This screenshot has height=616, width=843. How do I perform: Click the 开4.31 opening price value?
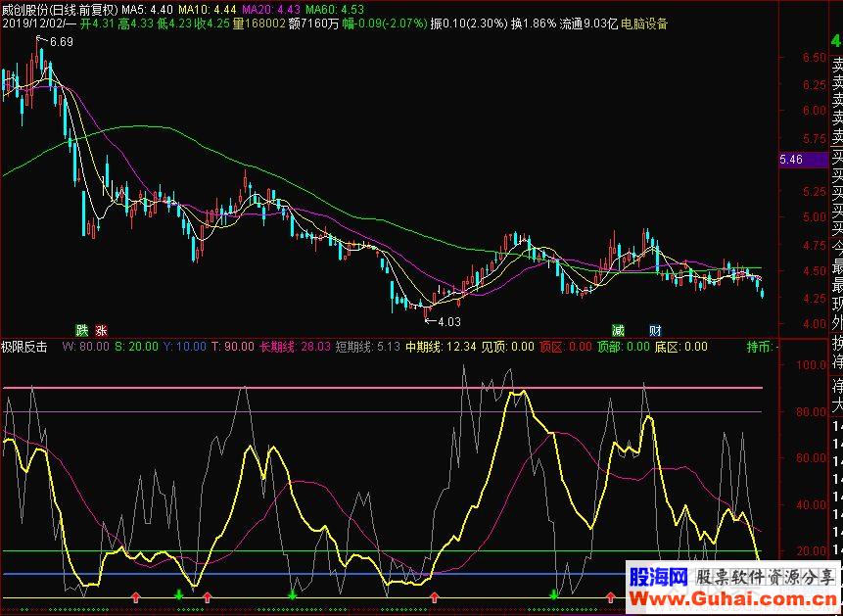(98, 24)
